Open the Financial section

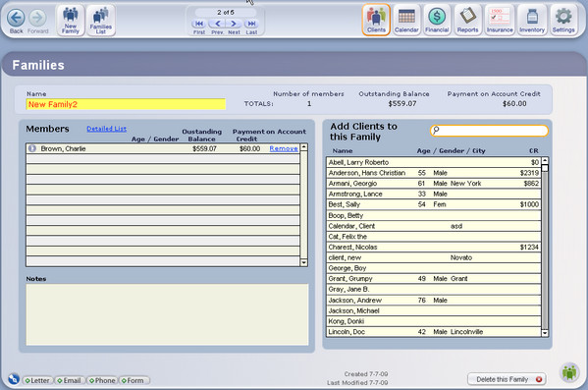[x=437, y=20]
